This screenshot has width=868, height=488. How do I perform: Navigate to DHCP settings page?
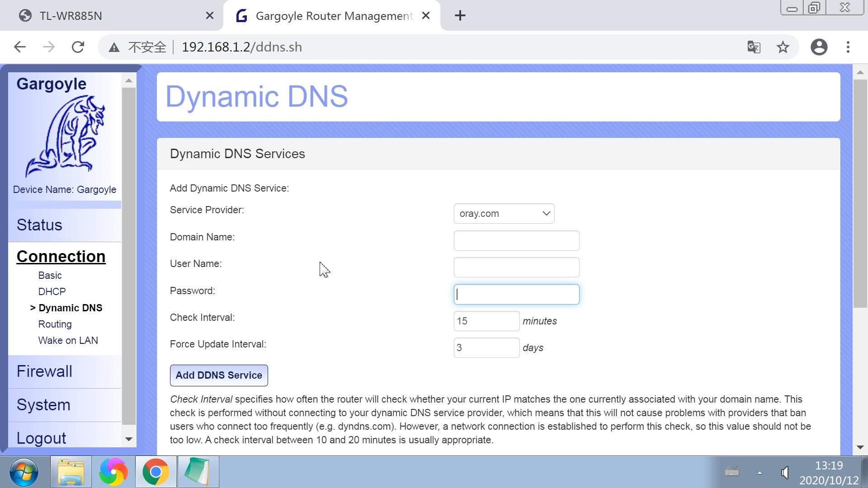pos(52,291)
